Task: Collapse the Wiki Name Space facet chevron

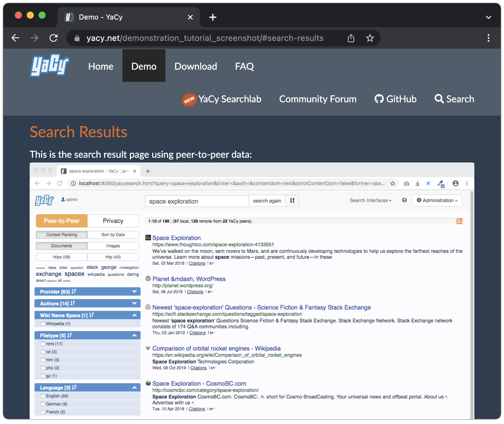Action: coord(134,315)
